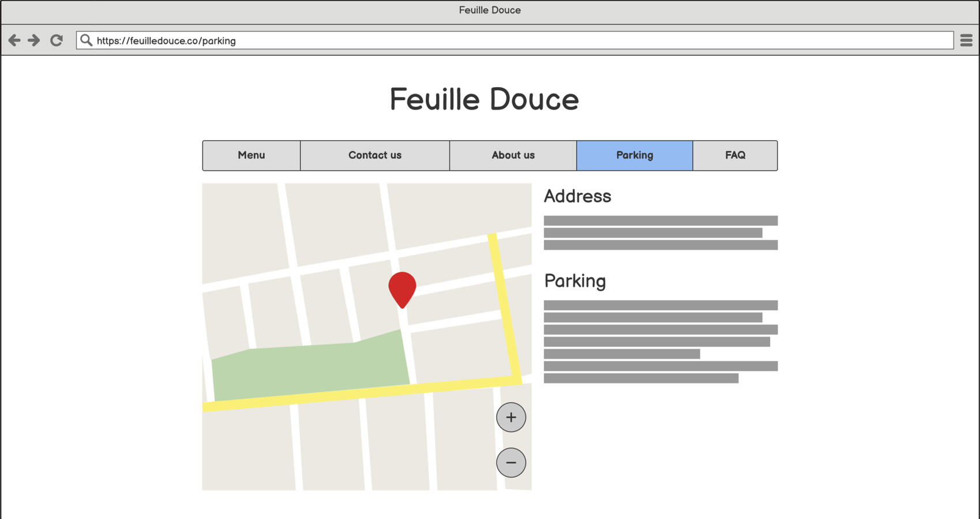Screen dimensions: 980x519
Task: Click the Feuille Douce site title
Action: click(x=484, y=99)
